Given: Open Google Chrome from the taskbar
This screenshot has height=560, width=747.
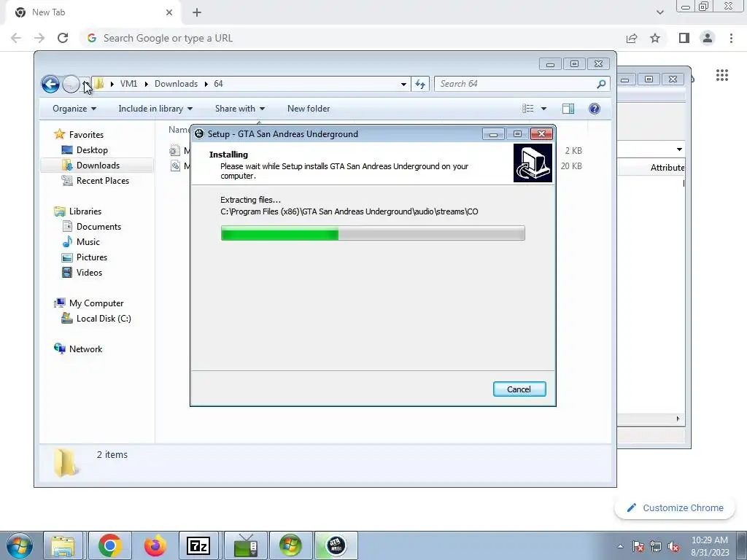Looking at the screenshot, I should coord(109,545).
